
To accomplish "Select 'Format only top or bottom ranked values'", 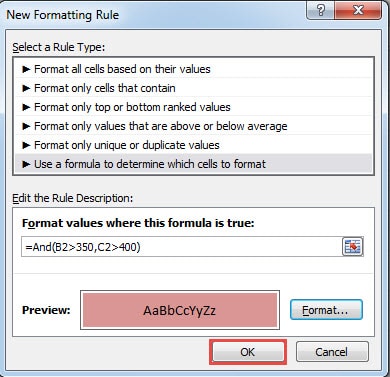I will pyautogui.click(x=132, y=107).
